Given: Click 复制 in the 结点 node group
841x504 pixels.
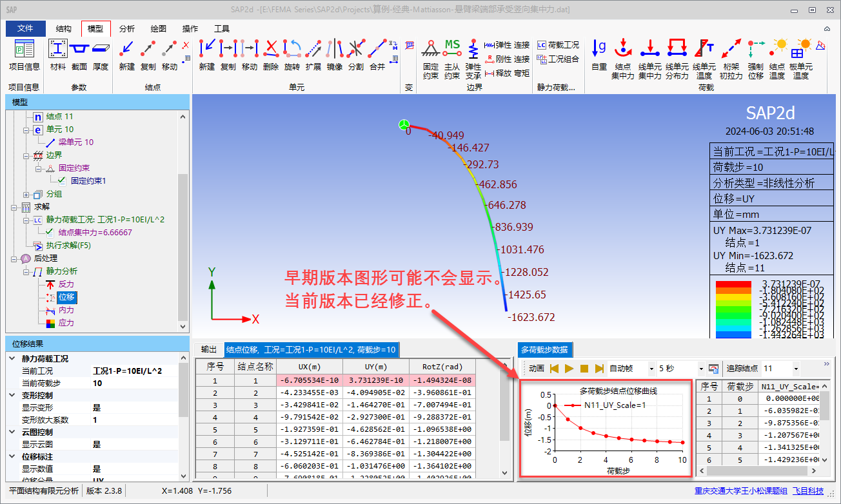Looking at the screenshot, I should click(x=148, y=54).
